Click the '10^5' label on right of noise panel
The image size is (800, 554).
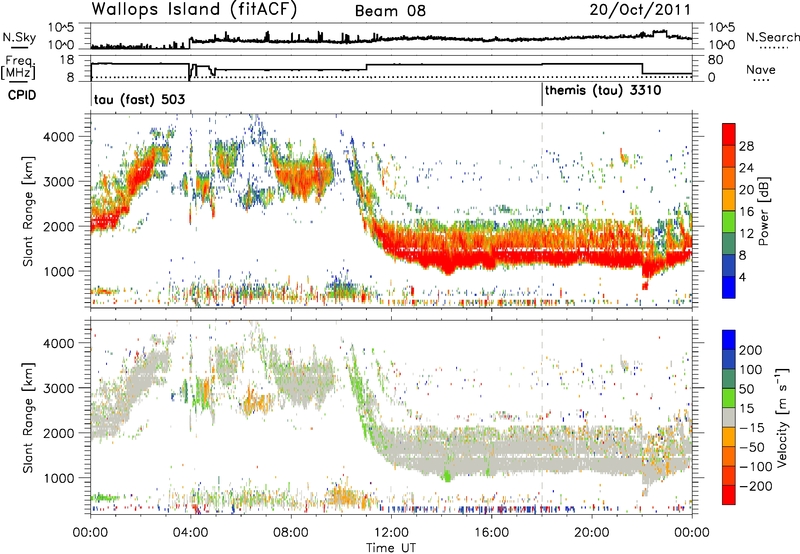(721, 28)
